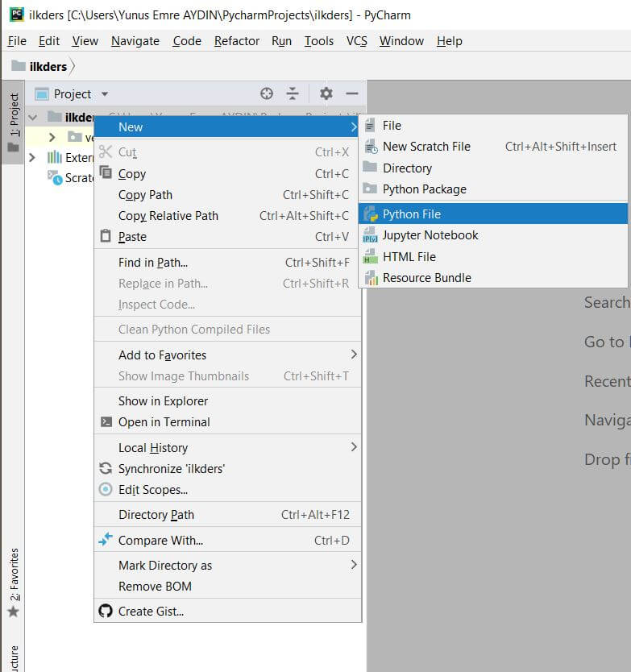Open the Run menu
The height and width of the screenshot is (672, 631).
coord(281,41)
